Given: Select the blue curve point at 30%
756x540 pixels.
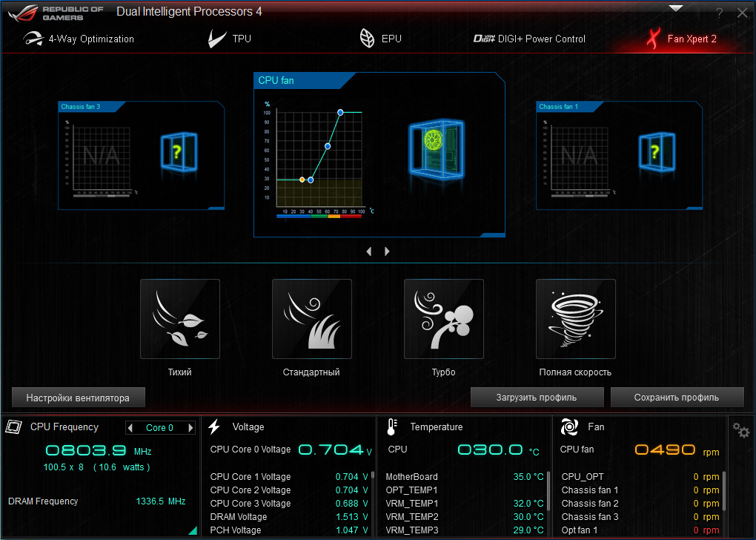Looking at the screenshot, I should [311, 180].
